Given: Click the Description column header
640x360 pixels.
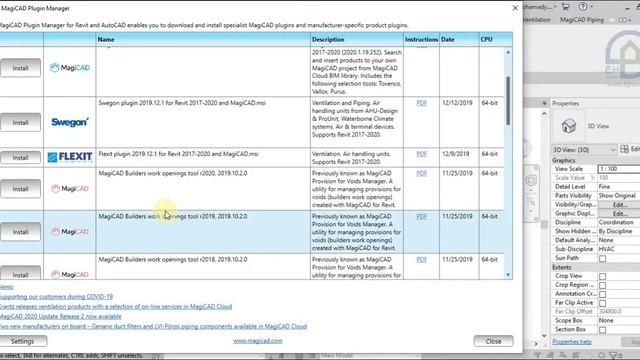Looking at the screenshot, I should [x=357, y=40].
